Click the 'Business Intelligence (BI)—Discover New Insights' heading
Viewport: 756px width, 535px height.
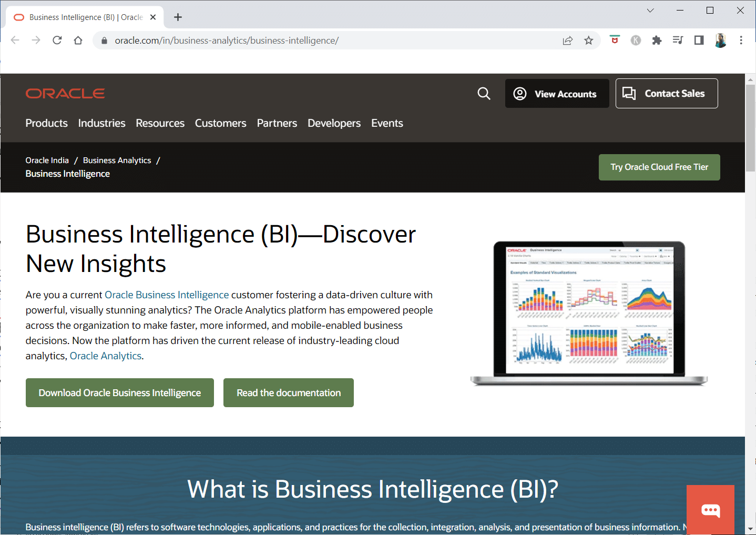[221, 249]
